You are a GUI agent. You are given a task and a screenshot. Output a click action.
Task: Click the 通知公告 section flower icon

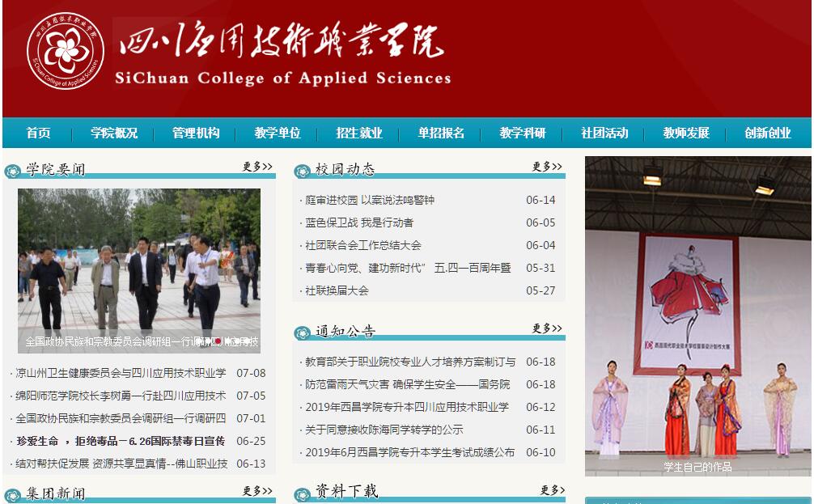tap(302, 332)
